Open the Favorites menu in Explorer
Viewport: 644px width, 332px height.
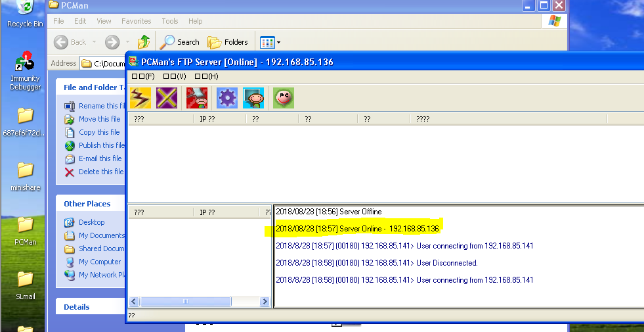tap(137, 21)
